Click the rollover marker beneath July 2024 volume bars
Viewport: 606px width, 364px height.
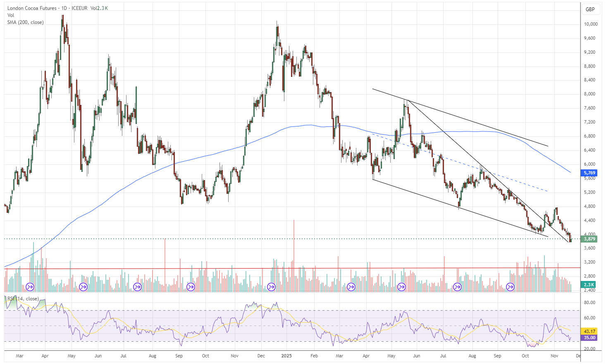137,286
